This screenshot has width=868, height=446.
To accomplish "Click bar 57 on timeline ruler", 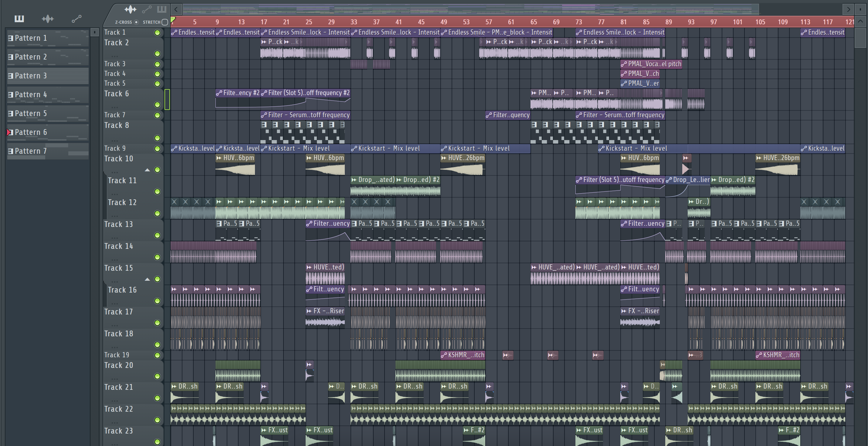I will pyautogui.click(x=489, y=22).
